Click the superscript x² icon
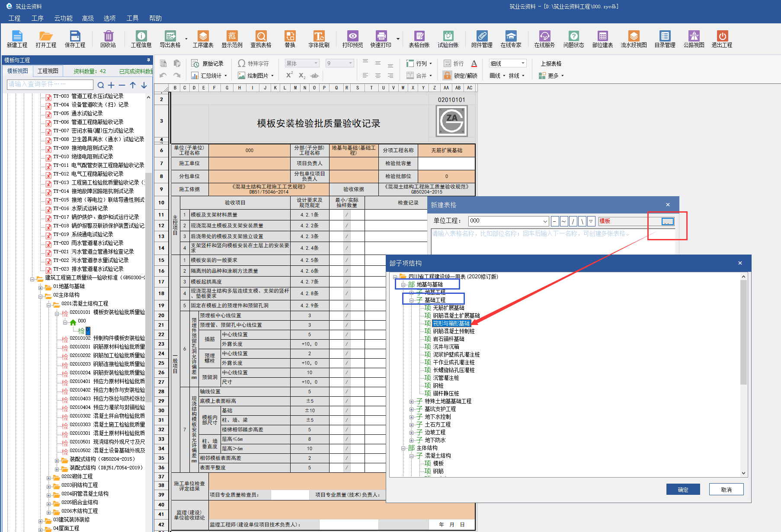Screen dimensions: 781x532 pyautogui.click(x=289, y=75)
